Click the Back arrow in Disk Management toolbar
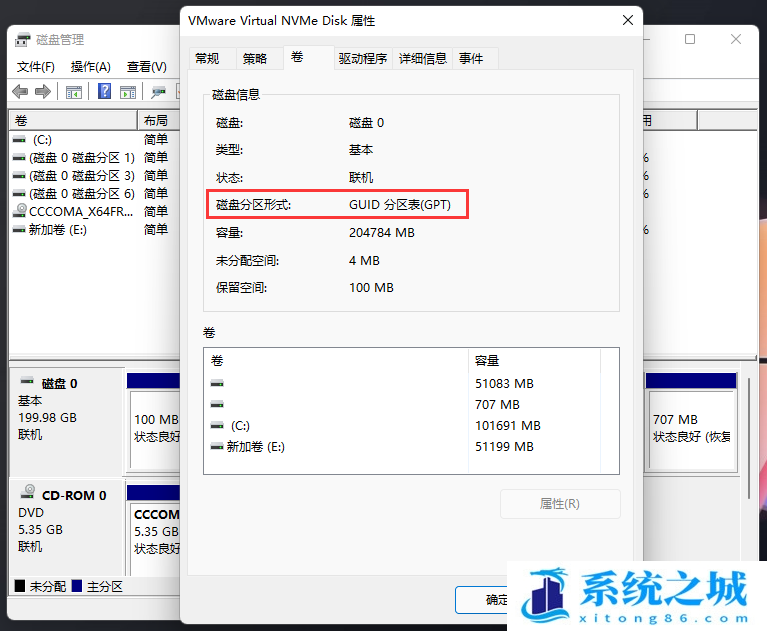The height and width of the screenshot is (631, 767). pyautogui.click(x=20, y=91)
